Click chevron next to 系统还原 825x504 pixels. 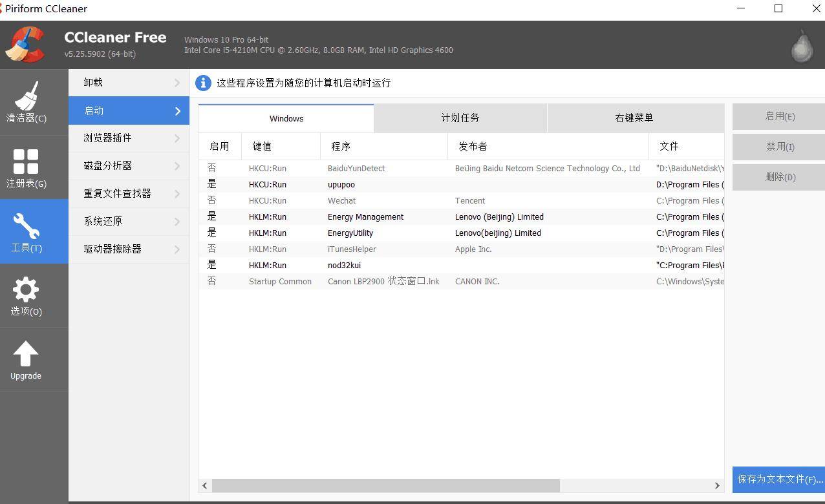click(177, 222)
